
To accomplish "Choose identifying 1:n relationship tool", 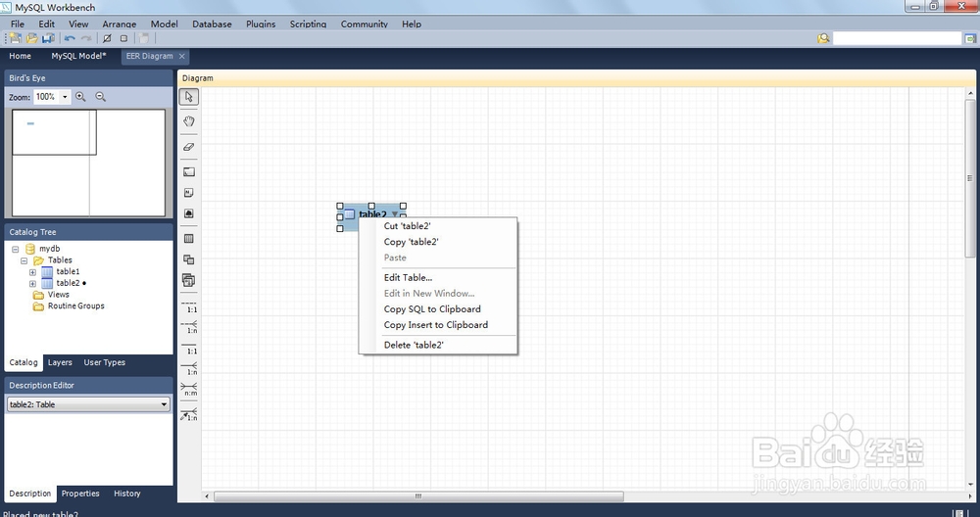I will [189, 368].
